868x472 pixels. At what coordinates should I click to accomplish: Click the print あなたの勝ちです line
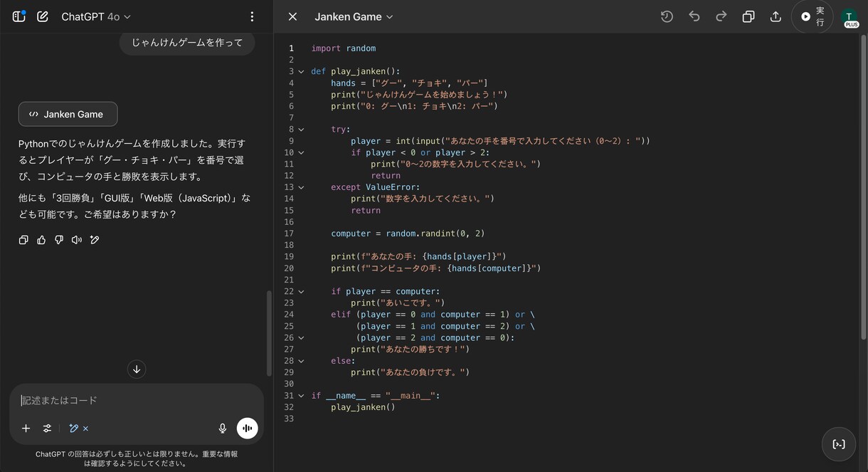click(410, 350)
